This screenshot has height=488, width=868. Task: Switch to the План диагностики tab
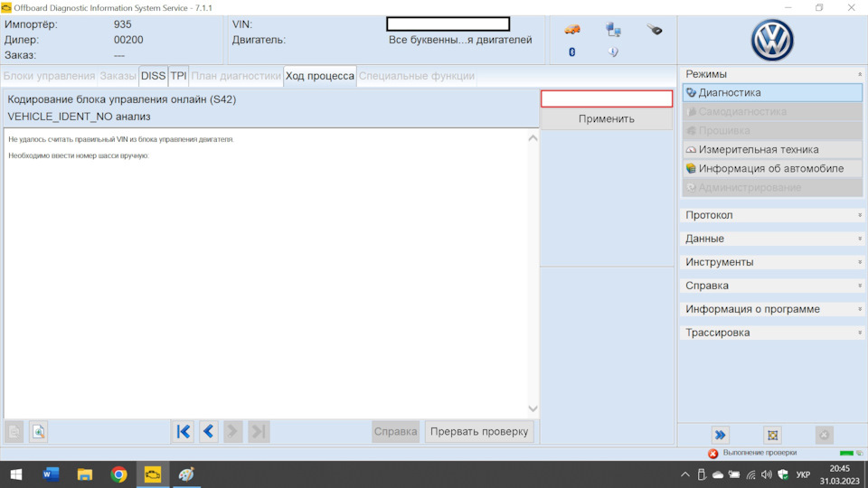point(236,76)
